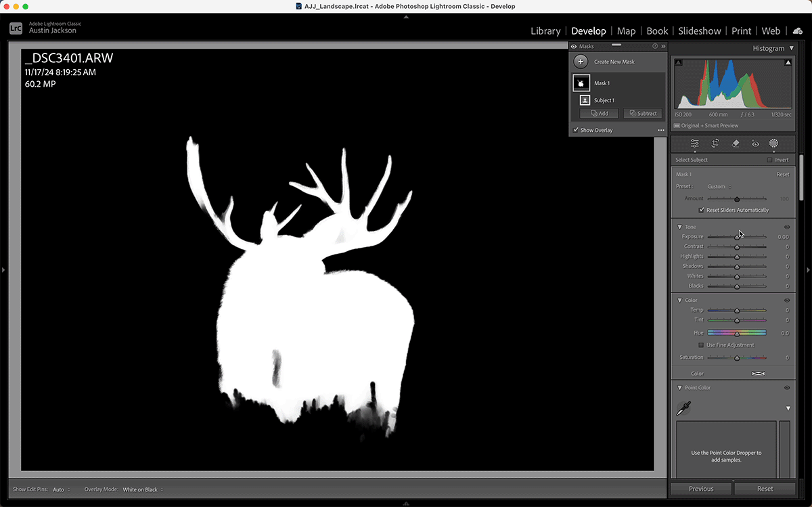Viewport: 812px width, 507px height.
Task: Select the Develop module
Action: [589, 31]
